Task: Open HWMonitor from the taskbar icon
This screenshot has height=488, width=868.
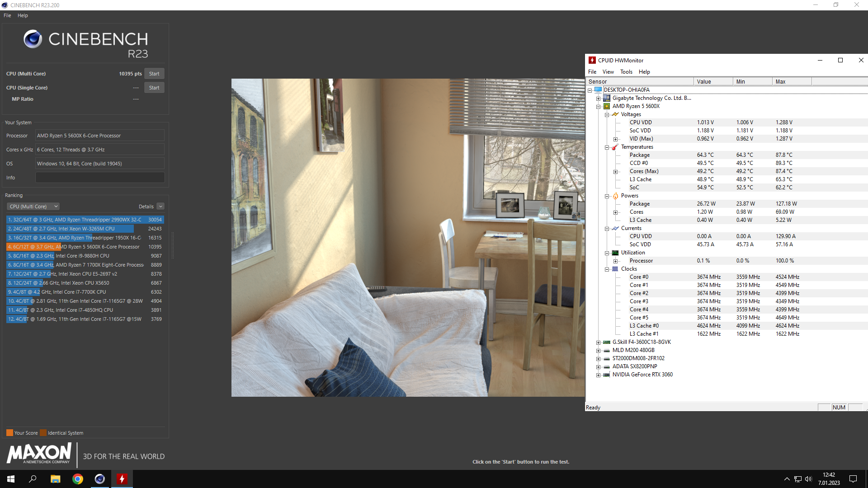Action: click(x=122, y=479)
